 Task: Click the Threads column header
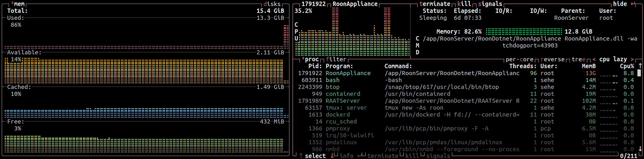(523, 66)
